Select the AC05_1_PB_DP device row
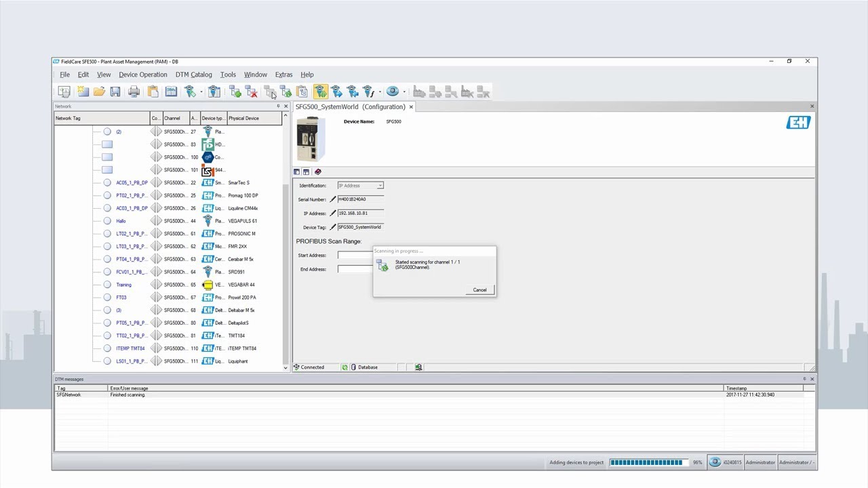868x488 pixels. click(x=168, y=182)
